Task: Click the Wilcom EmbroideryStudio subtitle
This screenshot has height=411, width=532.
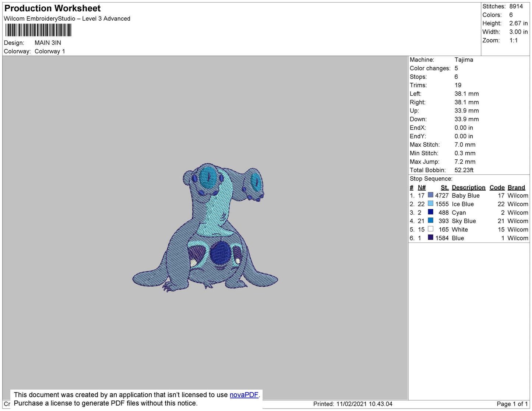Action: 67,18
